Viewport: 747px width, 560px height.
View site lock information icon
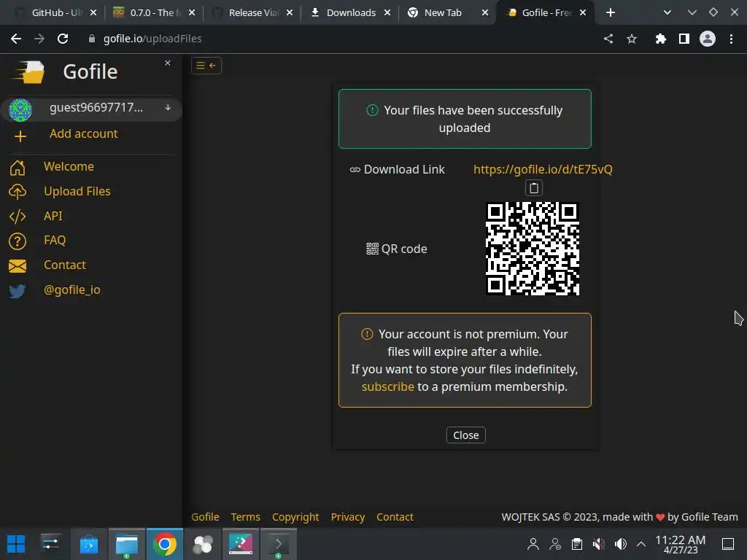coord(92,39)
